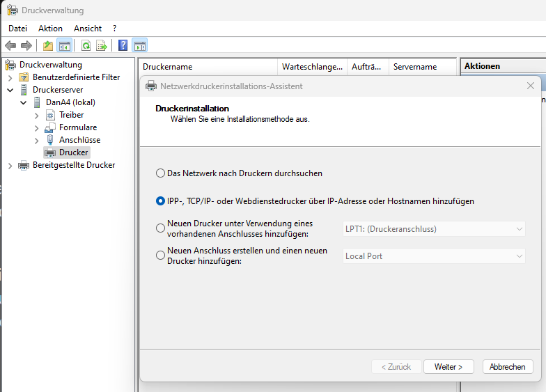Viewport: 546px width, 392px height.
Task: Expand the Formulare node
Action: click(36, 128)
